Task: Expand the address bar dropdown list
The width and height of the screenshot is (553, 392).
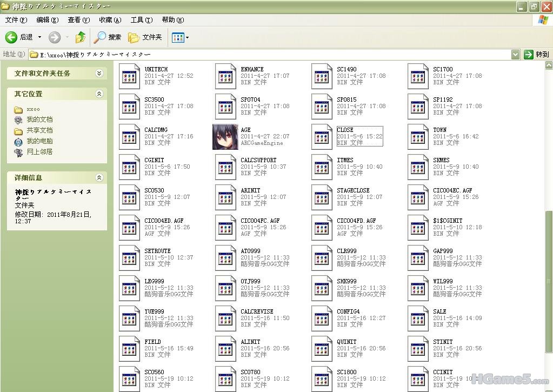Action: (515, 55)
